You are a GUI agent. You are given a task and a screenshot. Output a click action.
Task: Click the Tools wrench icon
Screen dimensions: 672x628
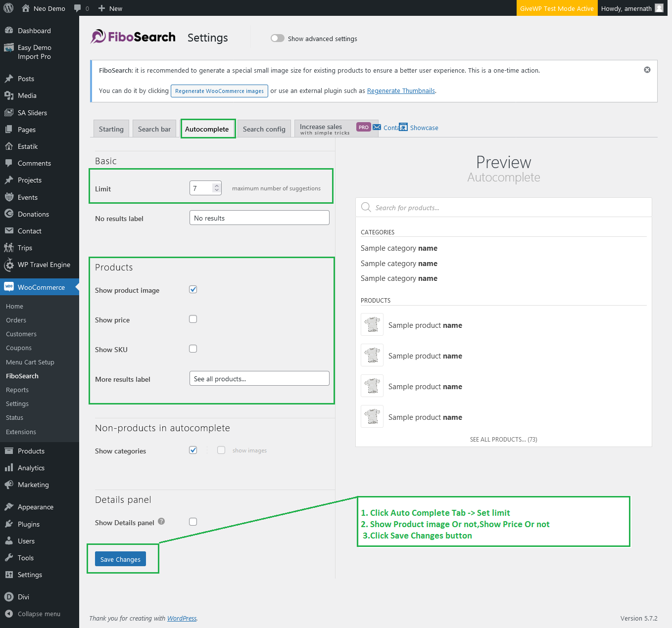9,558
